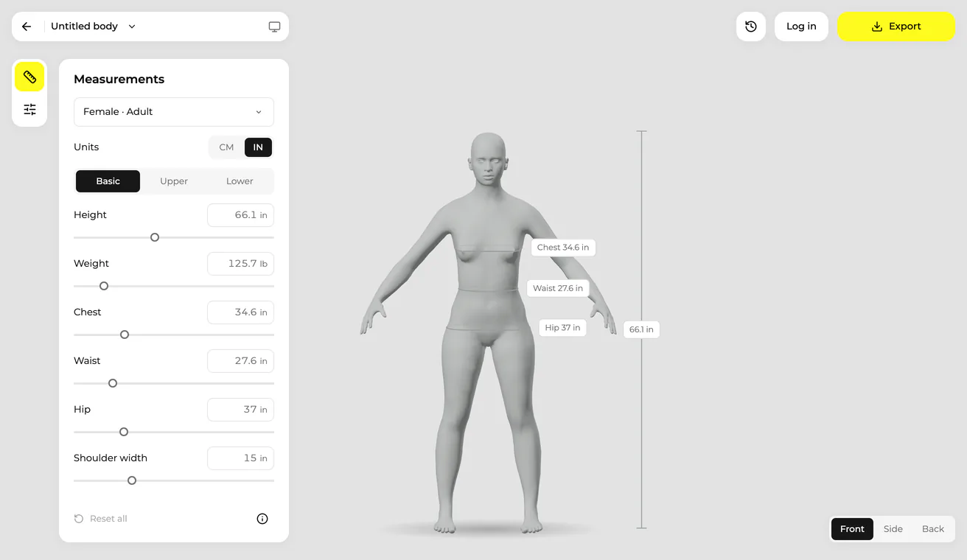
Task: Click the Chest value input field
Action: (240, 312)
